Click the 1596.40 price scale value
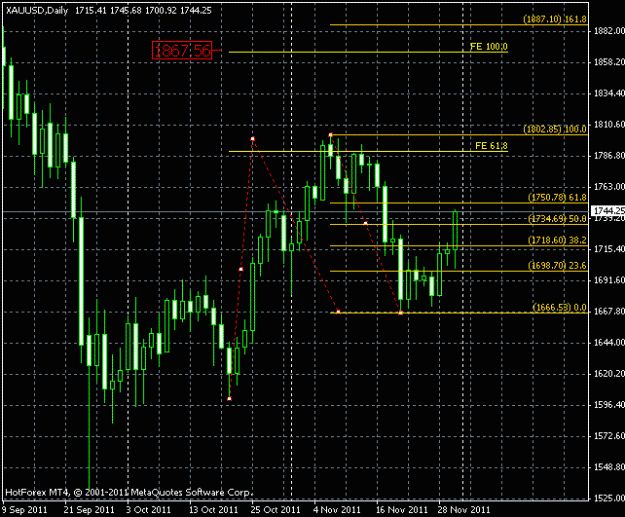This screenshot has height=517, width=625. (609, 405)
